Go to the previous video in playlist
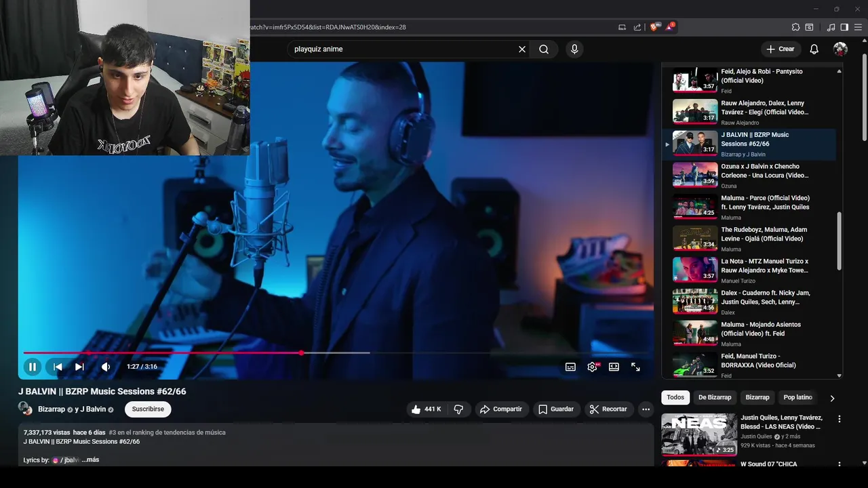 pyautogui.click(x=58, y=367)
